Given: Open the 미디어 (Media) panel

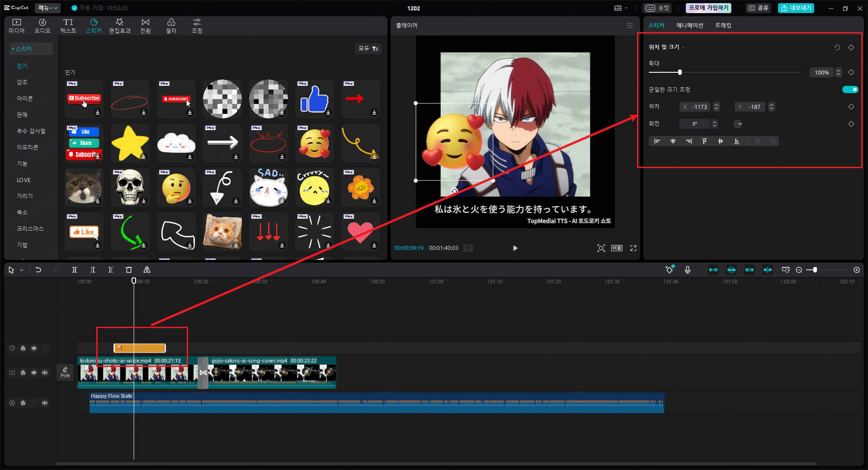Looking at the screenshot, I should click(x=17, y=26).
